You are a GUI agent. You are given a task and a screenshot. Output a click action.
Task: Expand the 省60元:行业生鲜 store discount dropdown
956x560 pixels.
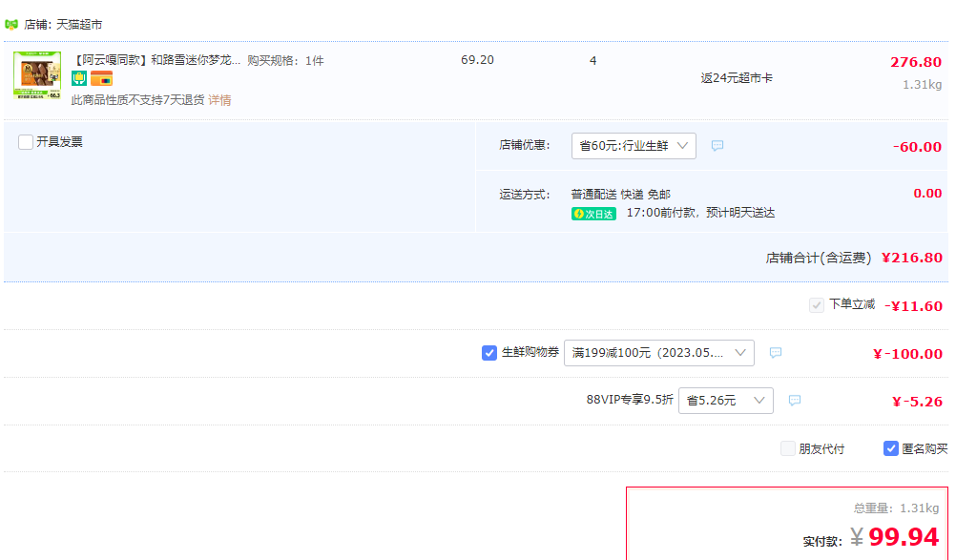pos(634,146)
